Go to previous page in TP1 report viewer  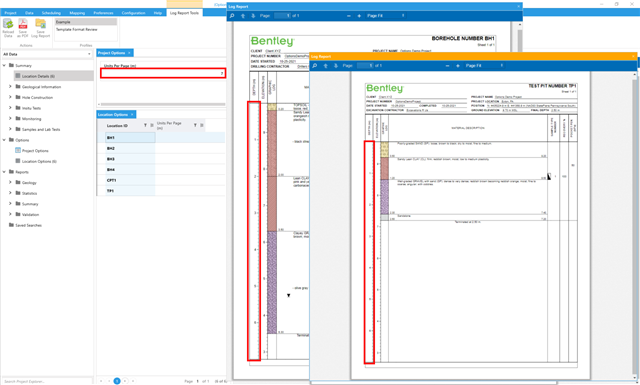point(326,66)
